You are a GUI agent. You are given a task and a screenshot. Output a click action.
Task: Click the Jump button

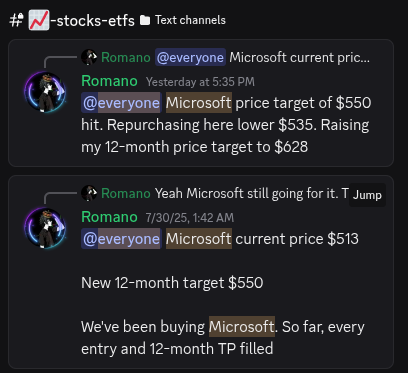[x=367, y=195]
